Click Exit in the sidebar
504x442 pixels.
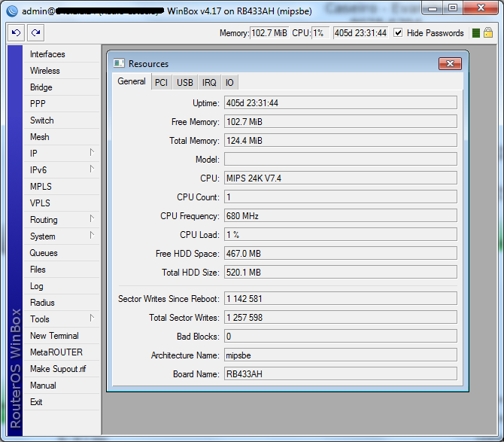point(62,402)
